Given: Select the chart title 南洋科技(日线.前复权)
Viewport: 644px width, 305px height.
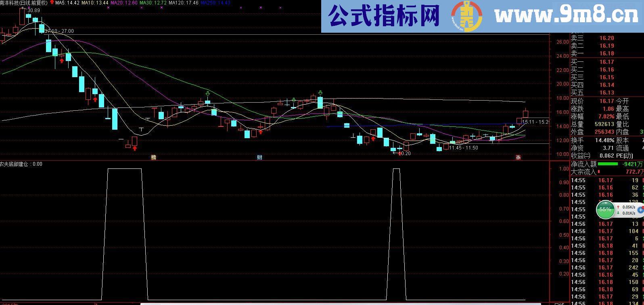Looking at the screenshot, I should click(24, 3).
